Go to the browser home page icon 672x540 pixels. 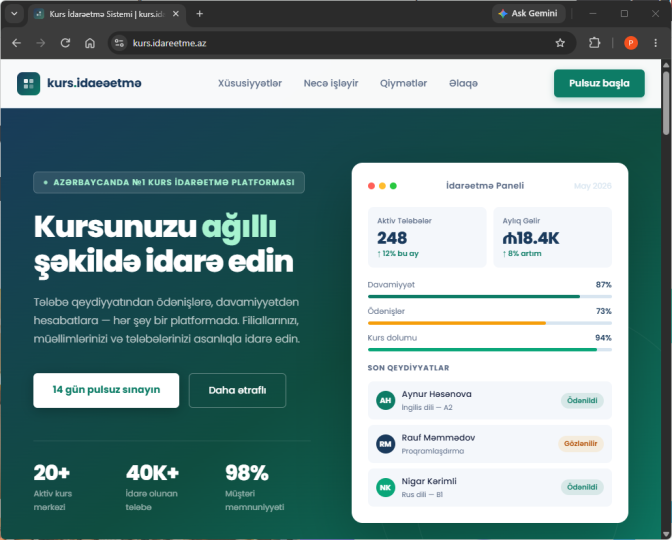coord(90,43)
